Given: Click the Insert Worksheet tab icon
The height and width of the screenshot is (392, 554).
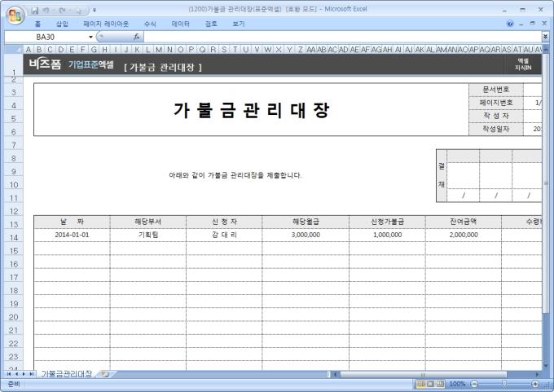Looking at the screenshot, I should point(105,374).
